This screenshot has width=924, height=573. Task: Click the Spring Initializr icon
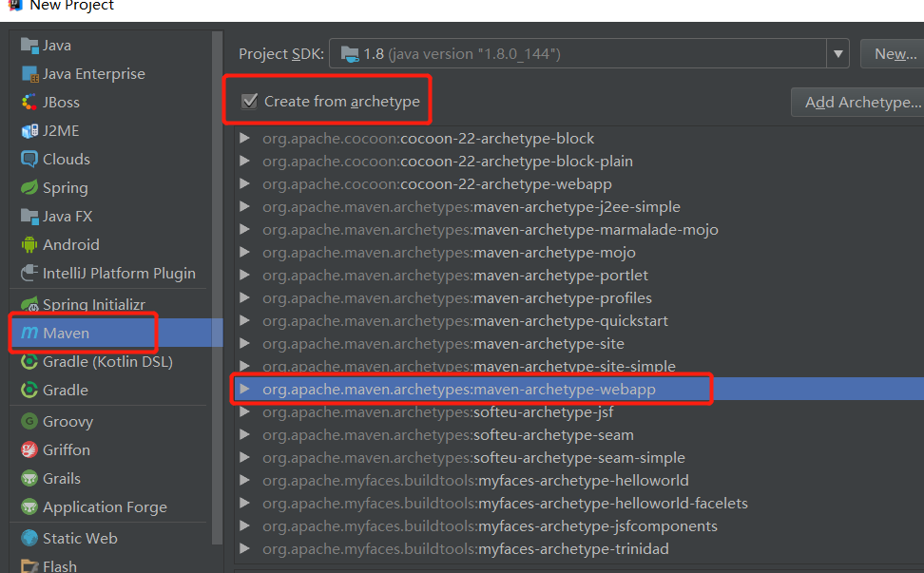coord(29,304)
